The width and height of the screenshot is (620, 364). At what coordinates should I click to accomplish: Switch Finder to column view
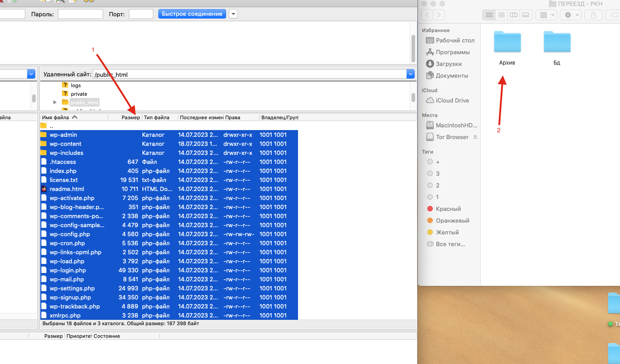[513, 15]
